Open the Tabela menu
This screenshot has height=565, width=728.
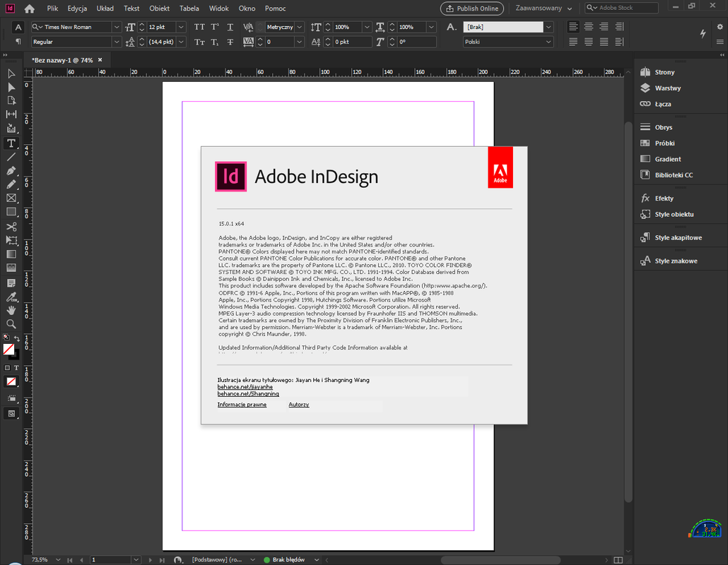189,8
